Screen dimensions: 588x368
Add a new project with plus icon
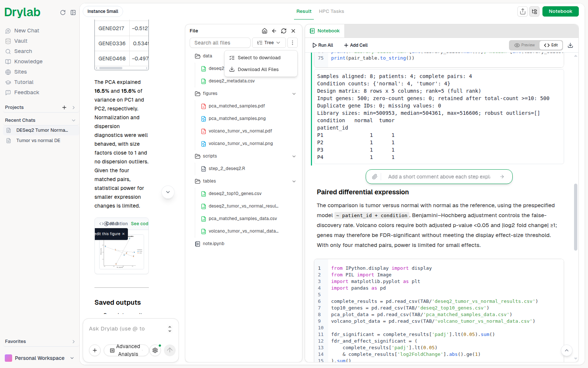pyautogui.click(x=64, y=107)
